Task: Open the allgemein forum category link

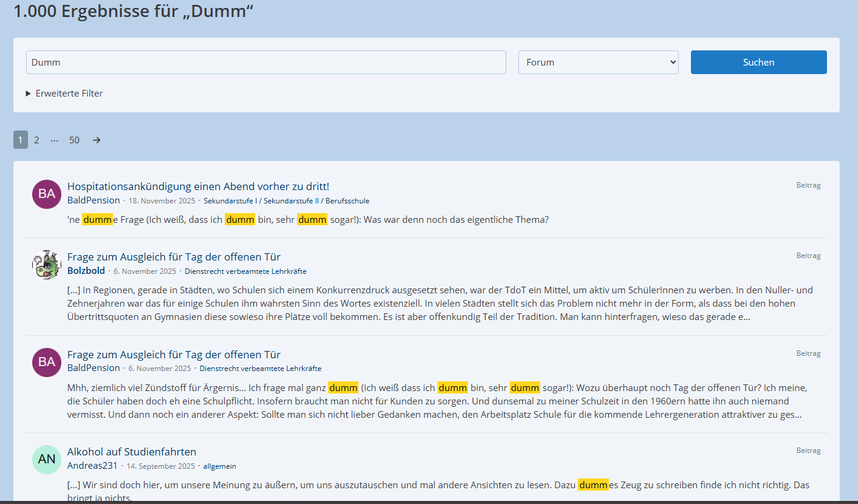Action: coord(219,466)
